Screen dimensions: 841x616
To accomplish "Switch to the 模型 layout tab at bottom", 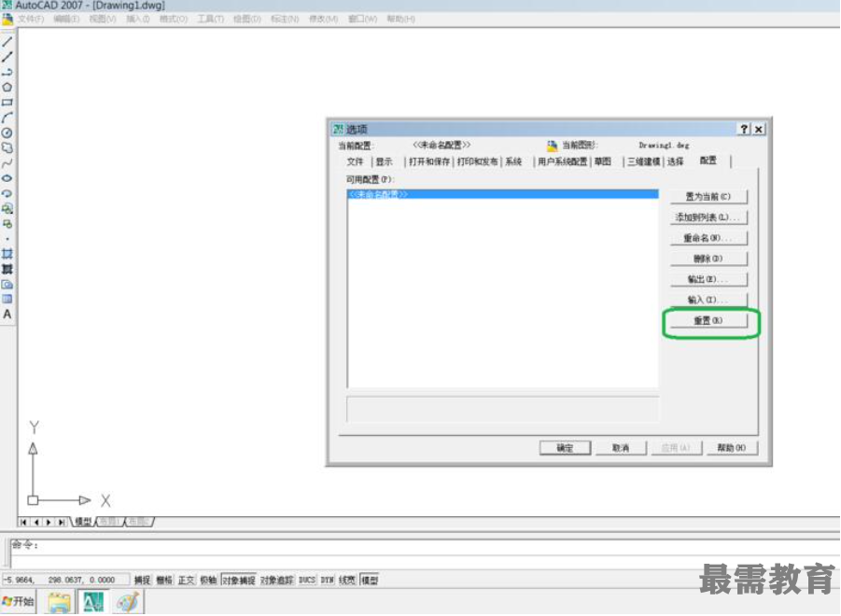I will [x=83, y=522].
